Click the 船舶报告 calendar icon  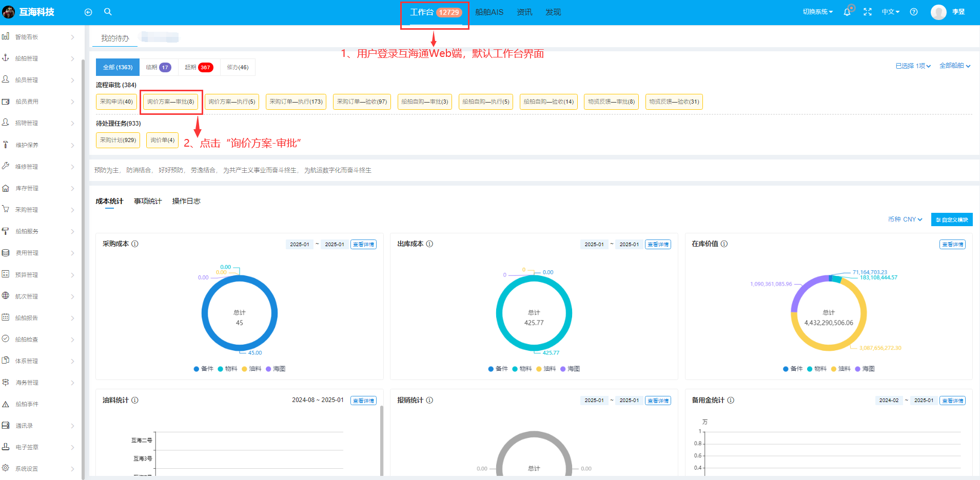pos(6,317)
